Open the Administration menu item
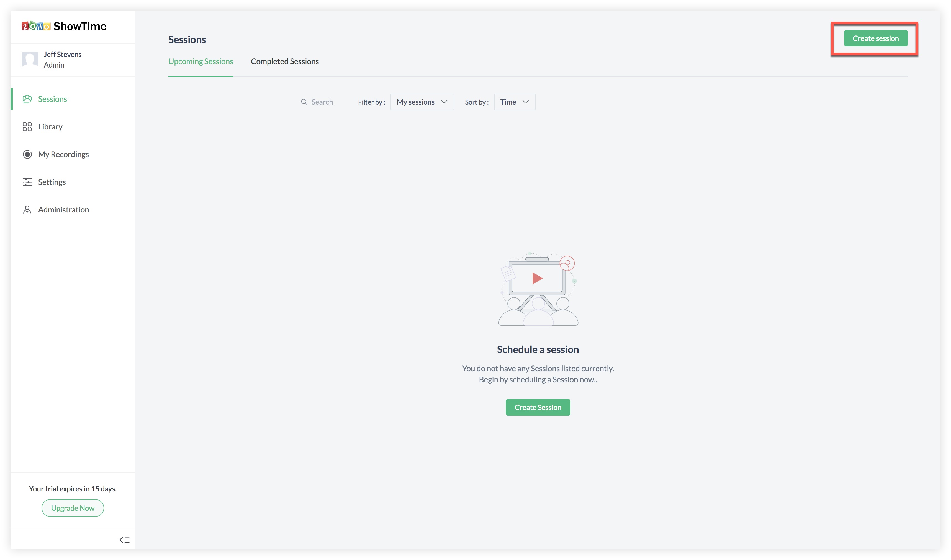Viewport: 951px width, 560px height. tap(63, 210)
